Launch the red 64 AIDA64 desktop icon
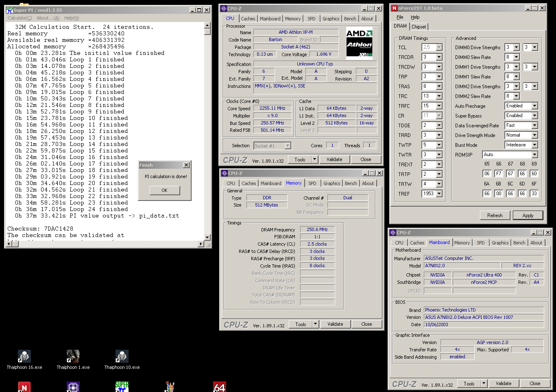556x392 pixels. pos(220,387)
